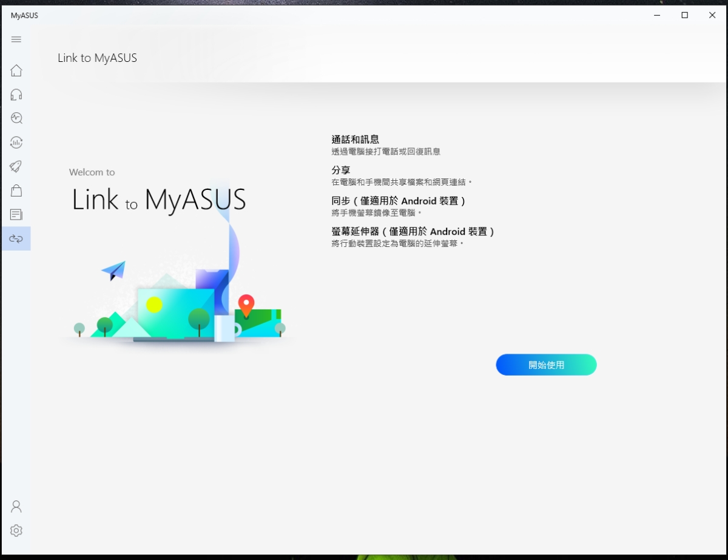
Task: Open the Customization rocket icon
Action: click(x=16, y=166)
